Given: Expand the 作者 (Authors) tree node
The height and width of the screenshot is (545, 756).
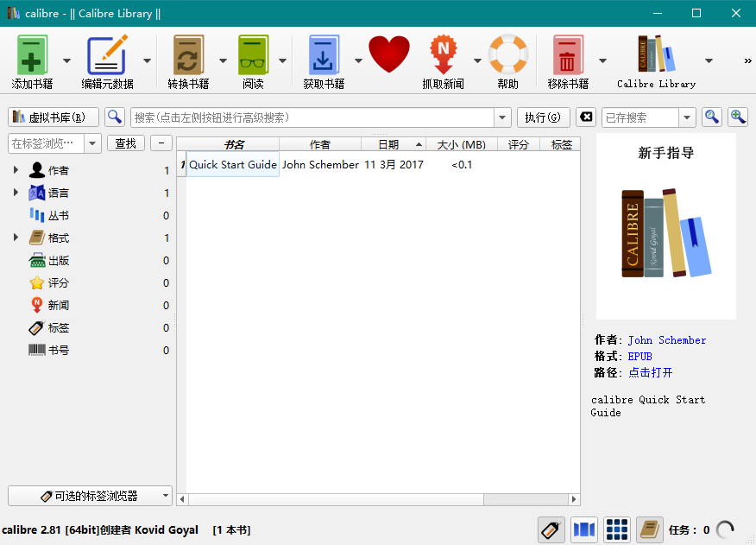Looking at the screenshot, I should [x=16, y=170].
